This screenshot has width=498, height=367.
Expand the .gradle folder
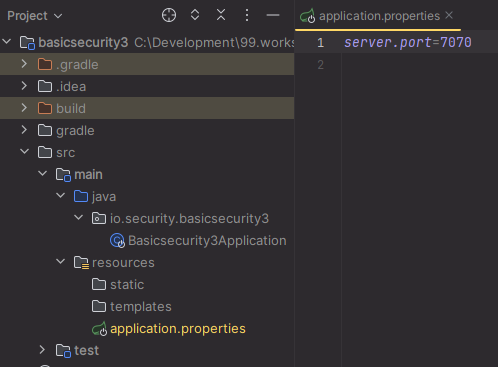[x=24, y=64]
